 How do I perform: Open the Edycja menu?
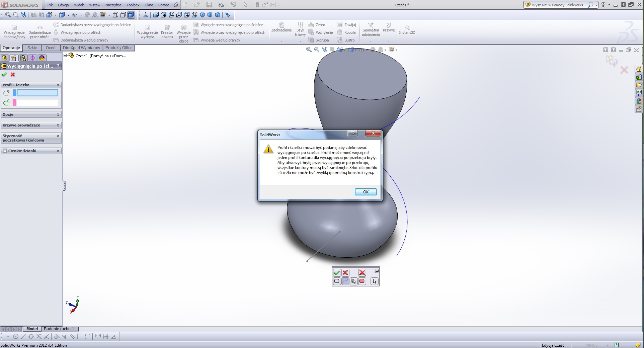[63, 5]
